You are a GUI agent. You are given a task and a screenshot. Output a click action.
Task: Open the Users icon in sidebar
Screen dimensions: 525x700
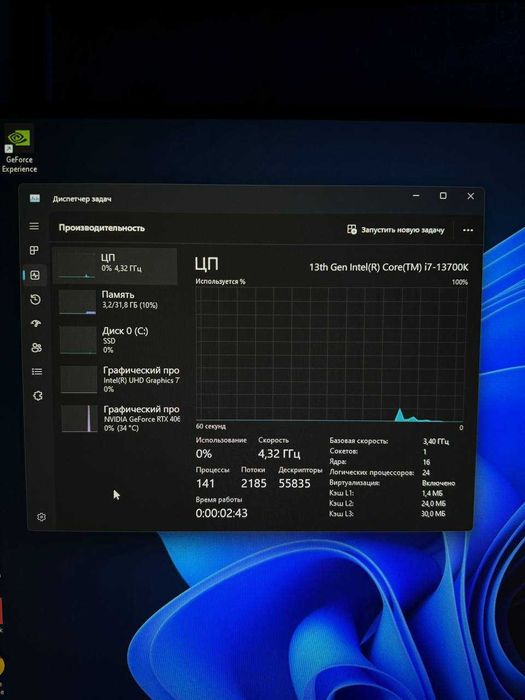(x=37, y=348)
